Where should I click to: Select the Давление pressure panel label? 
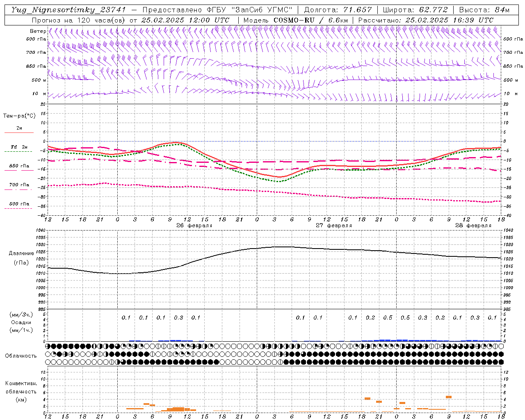pos(21,253)
